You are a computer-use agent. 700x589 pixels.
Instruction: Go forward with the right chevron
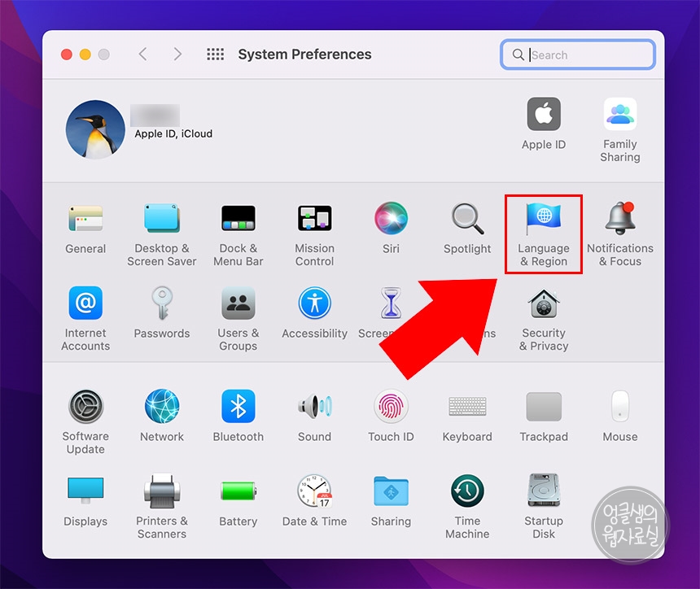177,55
